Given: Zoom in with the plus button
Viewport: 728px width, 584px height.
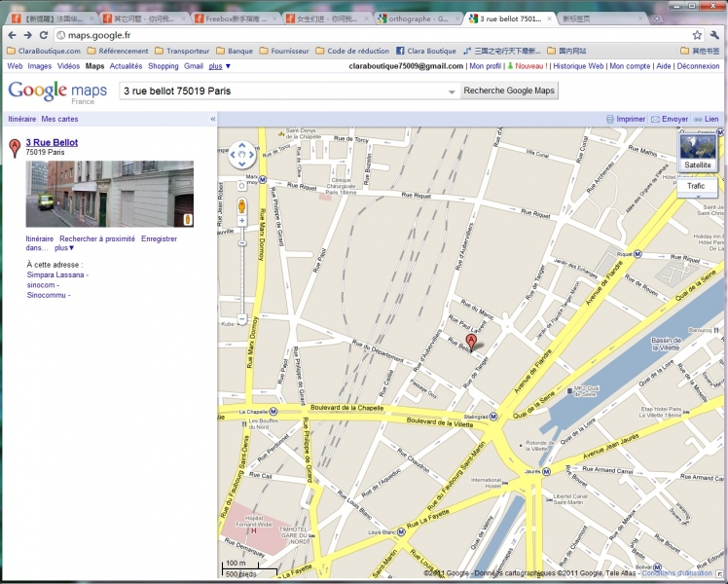Looking at the screenshot, I should pyautogui.click(x=242, y=221).
